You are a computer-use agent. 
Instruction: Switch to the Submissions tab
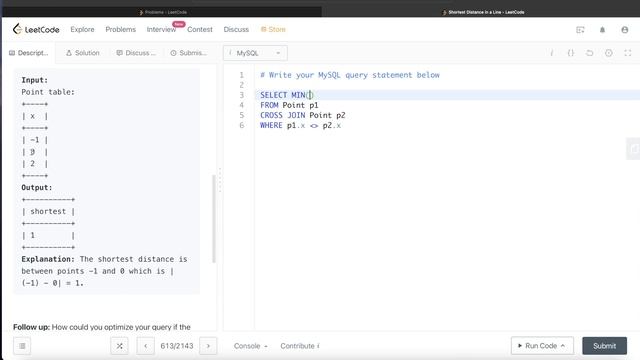coord(188,53)
